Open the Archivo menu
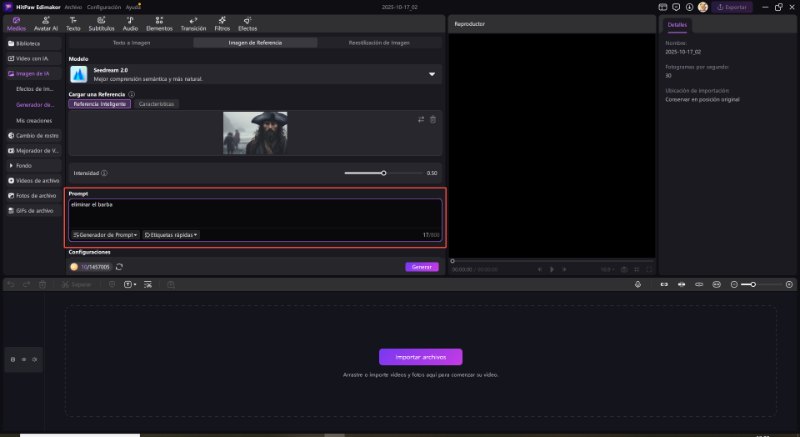 (73, 6)
